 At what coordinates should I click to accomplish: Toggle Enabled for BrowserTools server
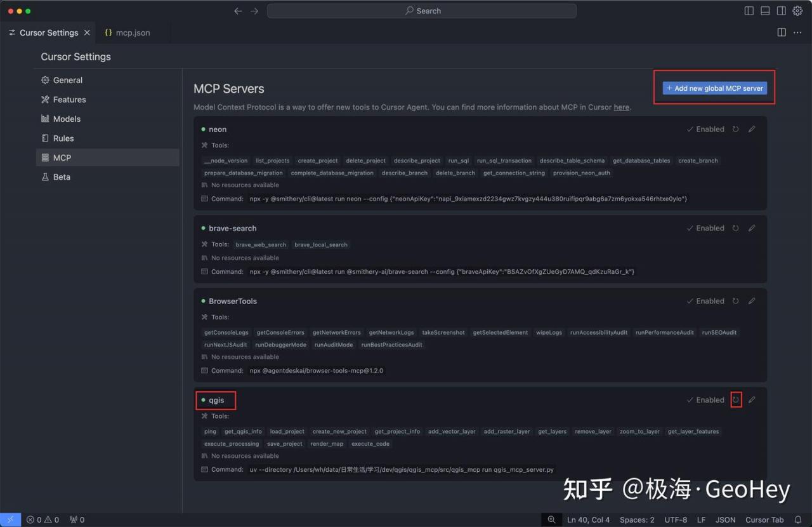point(705,301)
